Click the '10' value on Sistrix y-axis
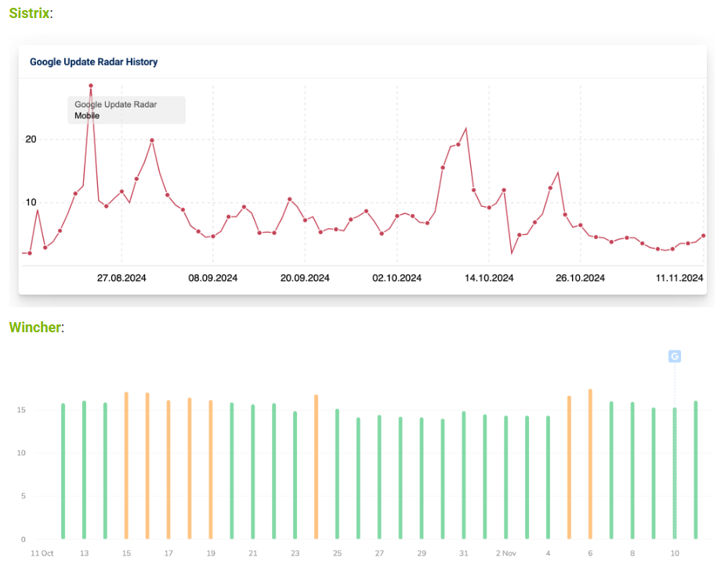This screenshot has width=728, height=565. [31, 202]
